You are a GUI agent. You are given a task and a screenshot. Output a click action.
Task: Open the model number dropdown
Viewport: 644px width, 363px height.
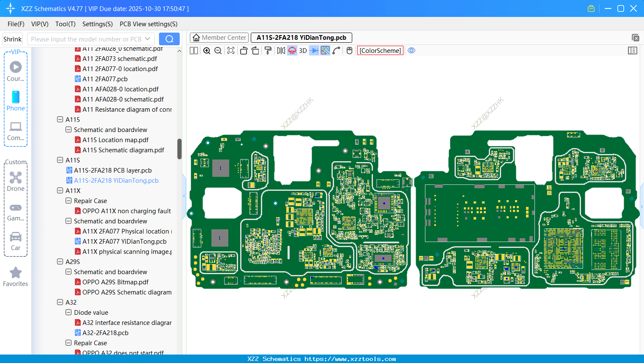coord(148,39)
